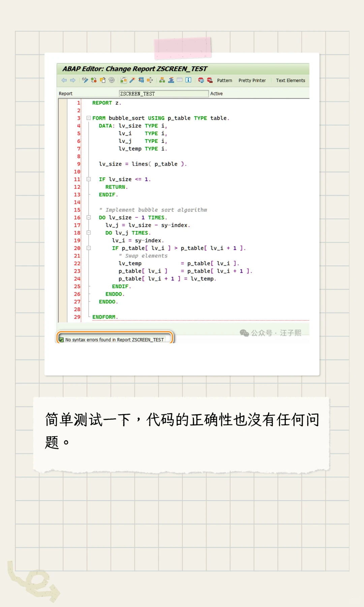This screenshot has height=607, width=364.
Task: Click the 'lv_j TYPE i,' declaration line
Action: point(143,141)
